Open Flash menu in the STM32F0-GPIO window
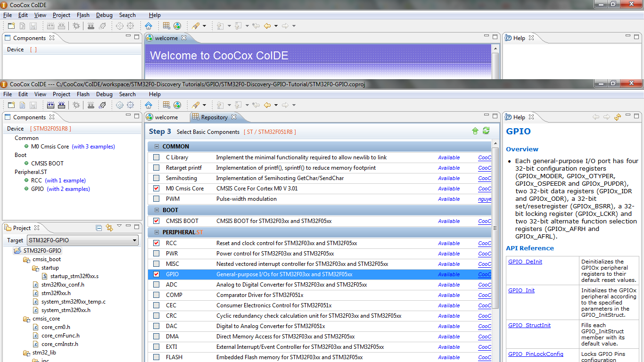This screenshot has width=644, height=362. pyautogui.click(x=83, y=94)
